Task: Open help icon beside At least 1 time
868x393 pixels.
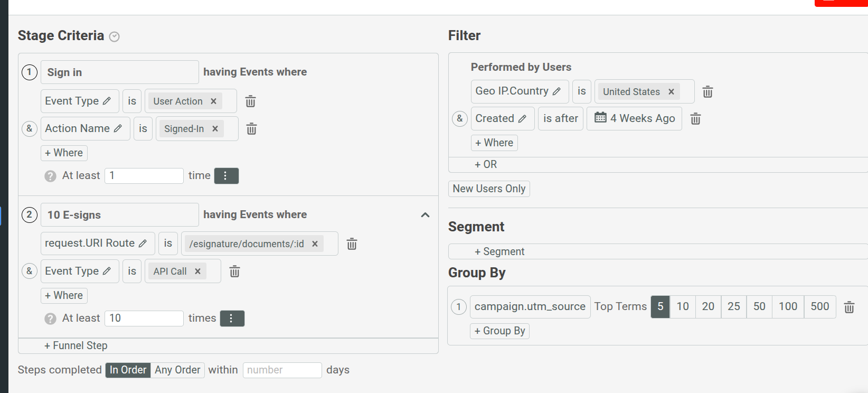Action: tap(50, 176)
